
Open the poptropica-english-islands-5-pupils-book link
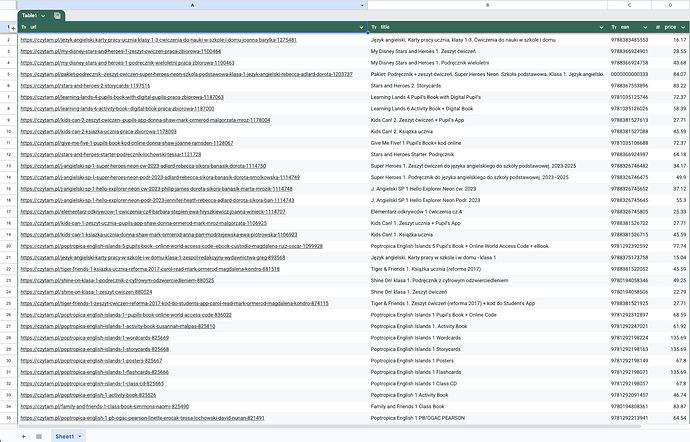click(x=172, y=246)
